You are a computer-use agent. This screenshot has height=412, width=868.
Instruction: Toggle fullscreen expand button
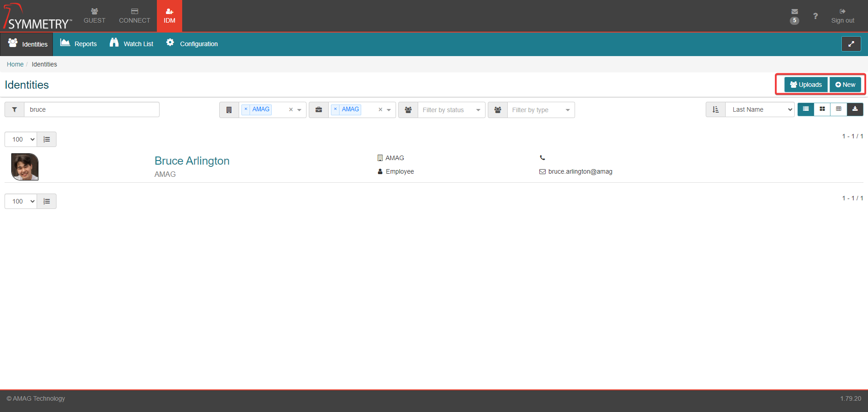851,44
